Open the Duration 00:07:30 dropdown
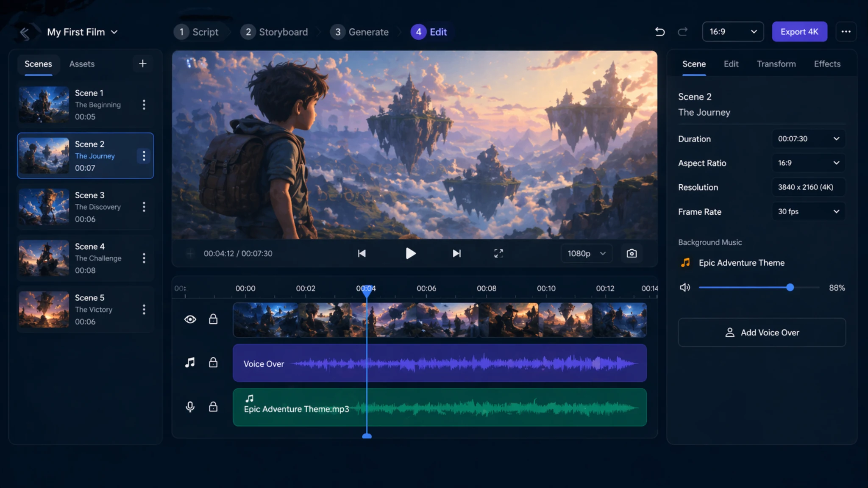The height and width of the screenshot is (488, 868). (808, 139)
